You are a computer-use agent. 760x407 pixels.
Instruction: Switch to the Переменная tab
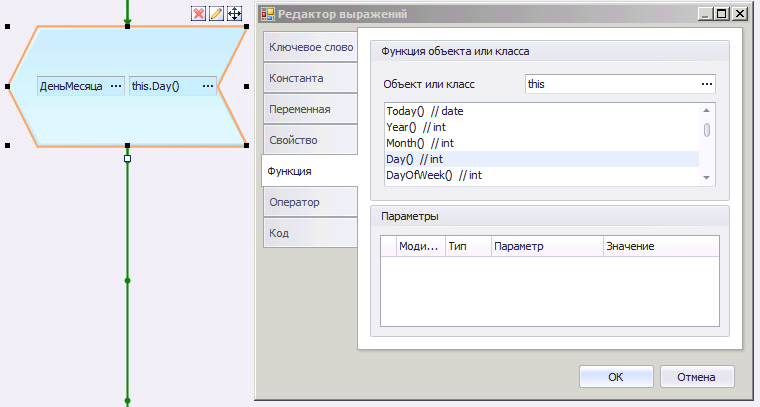[x=311, y=109]
